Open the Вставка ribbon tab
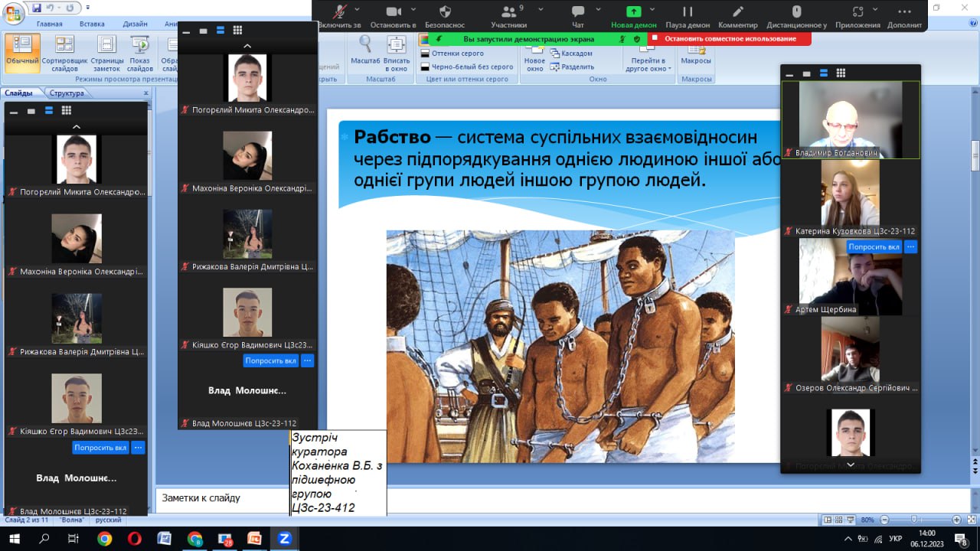The image size is (980, 551). [x=92, y=24]
